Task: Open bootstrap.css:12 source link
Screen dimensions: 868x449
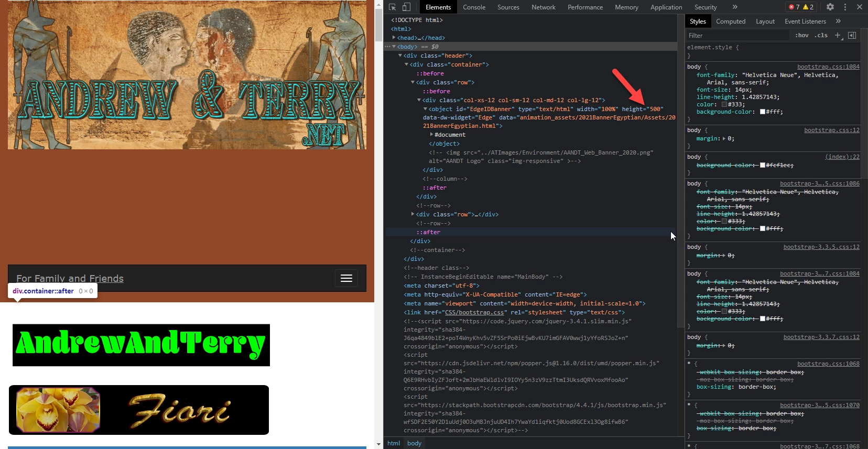Action: (832, 130)
